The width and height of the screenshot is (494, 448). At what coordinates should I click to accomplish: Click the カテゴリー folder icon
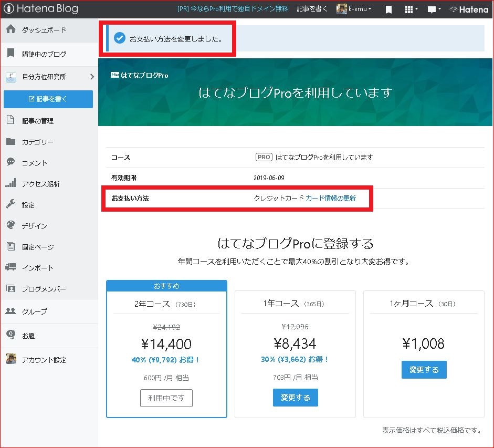pyautogui.click(x=10, y=141)
